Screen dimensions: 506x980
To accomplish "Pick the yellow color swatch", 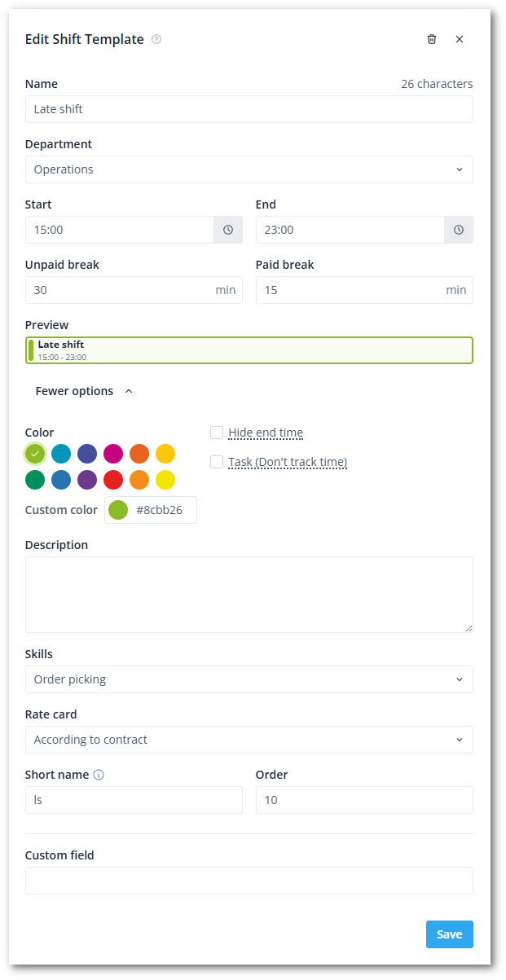I will (x=165, y=480).
